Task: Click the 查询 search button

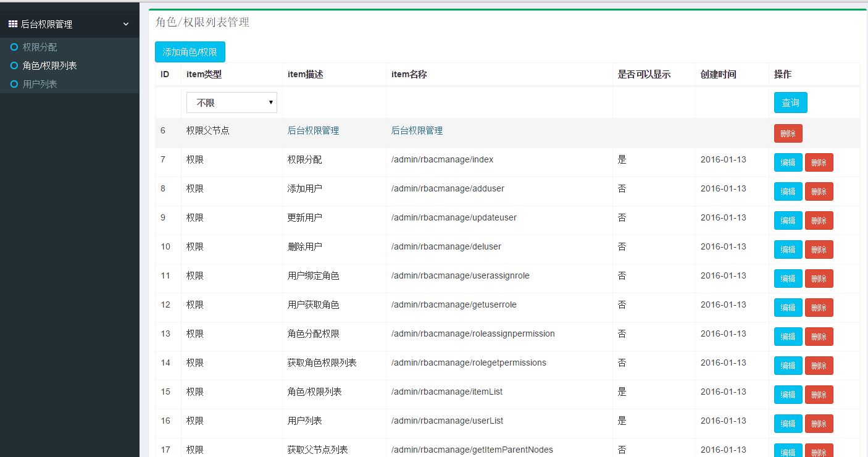Action: pos(790,103)
